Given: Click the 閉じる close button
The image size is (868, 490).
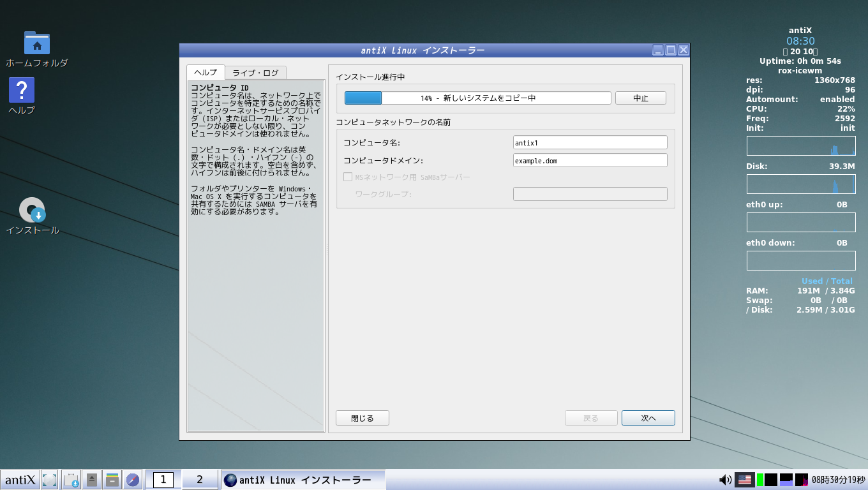Looking at the screenshot, I should pos(363,418).
